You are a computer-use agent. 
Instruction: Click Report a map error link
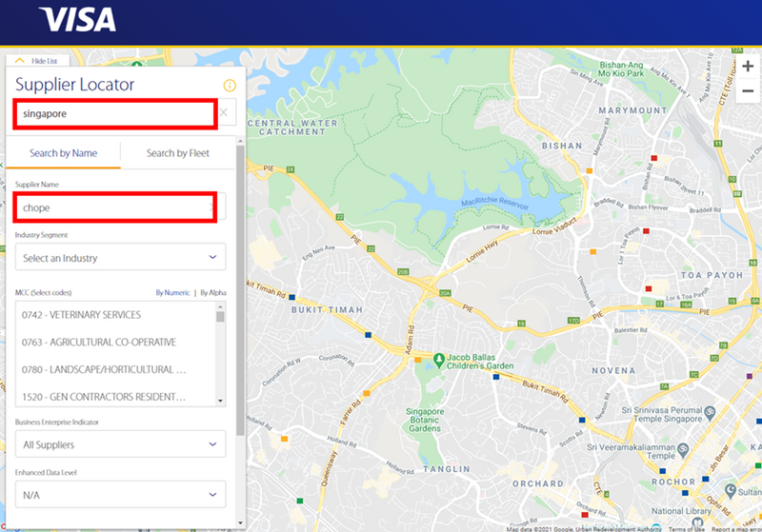click(x=736, y=529)
